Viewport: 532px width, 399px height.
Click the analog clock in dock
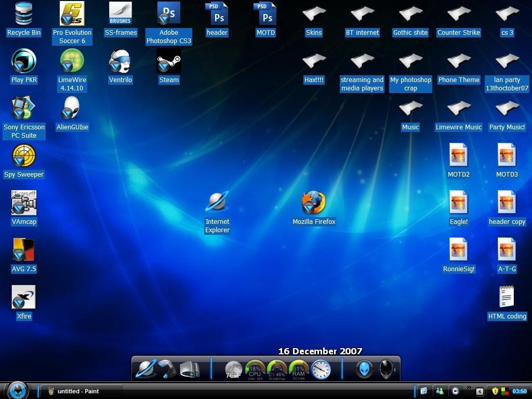pos(321,370)
